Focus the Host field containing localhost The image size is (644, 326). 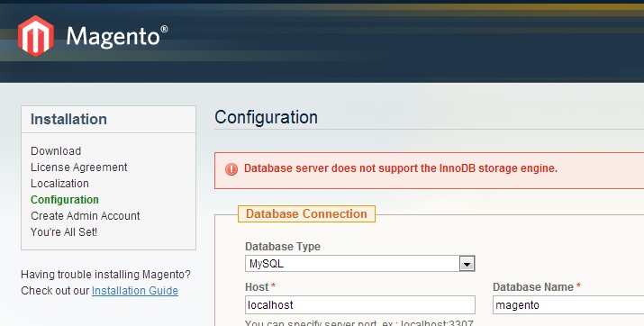coord(360,305)
